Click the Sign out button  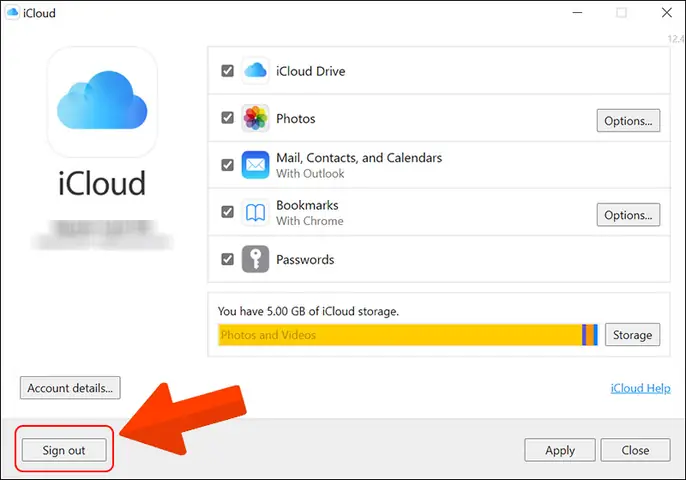tap(64, 450)
